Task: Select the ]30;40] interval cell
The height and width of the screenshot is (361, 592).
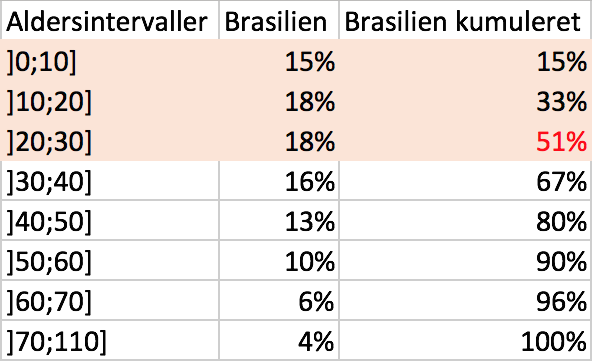Action: (110, 180)
